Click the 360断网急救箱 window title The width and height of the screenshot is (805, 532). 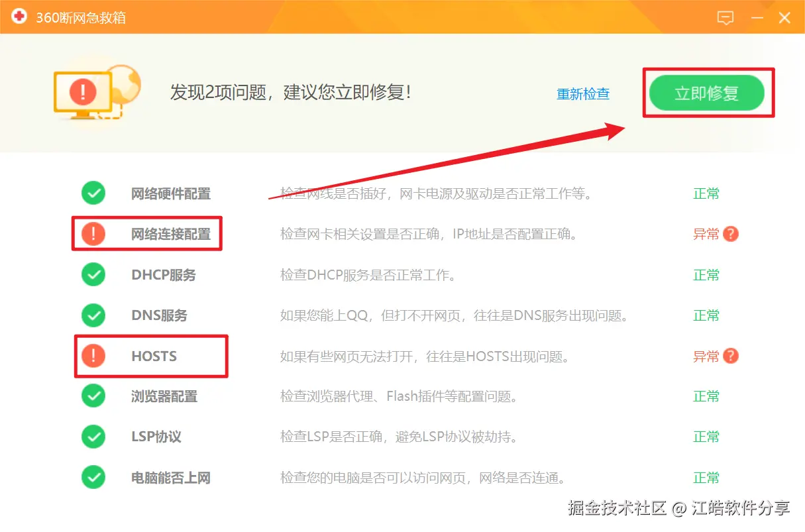coord(81,18)
